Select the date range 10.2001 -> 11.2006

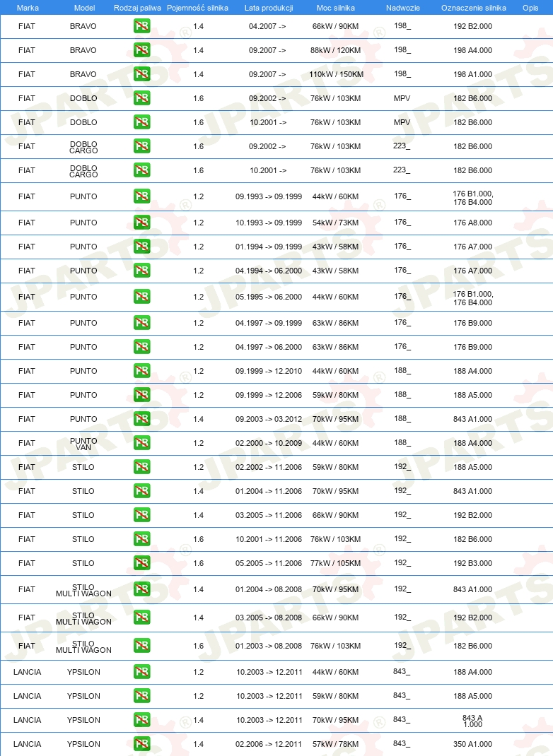(269, 540)
